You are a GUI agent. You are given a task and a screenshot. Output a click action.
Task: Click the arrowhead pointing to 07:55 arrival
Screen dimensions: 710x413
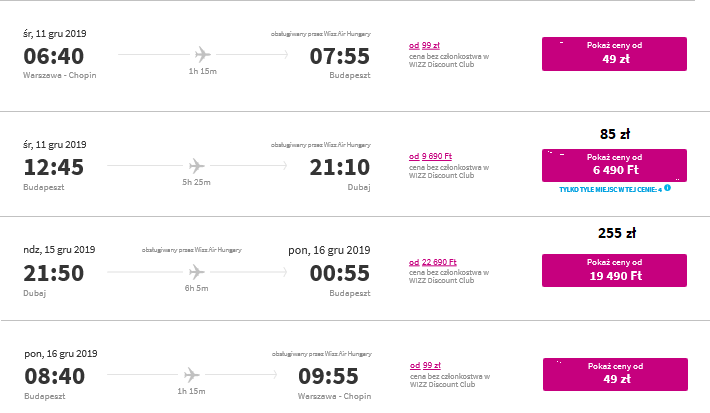[x=286, y=54]
